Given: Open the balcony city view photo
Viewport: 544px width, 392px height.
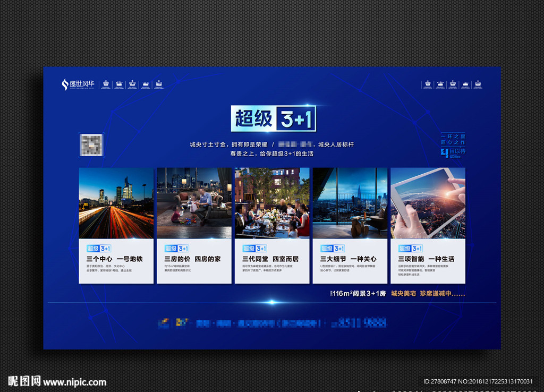Looking at the screenshot, I should (350, 203).
